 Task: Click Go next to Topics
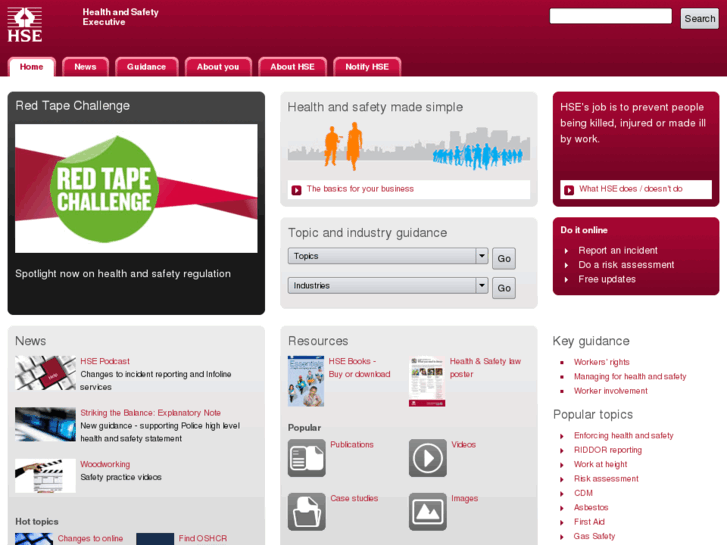(x=504, y=258)
